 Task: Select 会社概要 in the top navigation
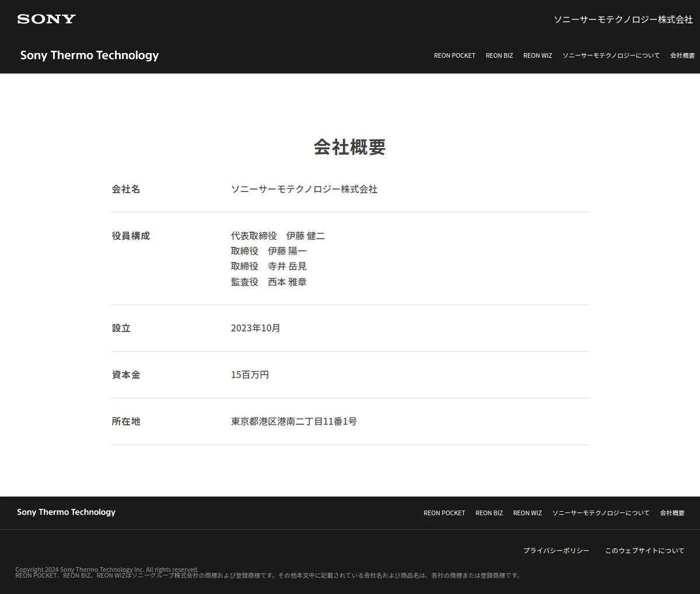(682, 55)
